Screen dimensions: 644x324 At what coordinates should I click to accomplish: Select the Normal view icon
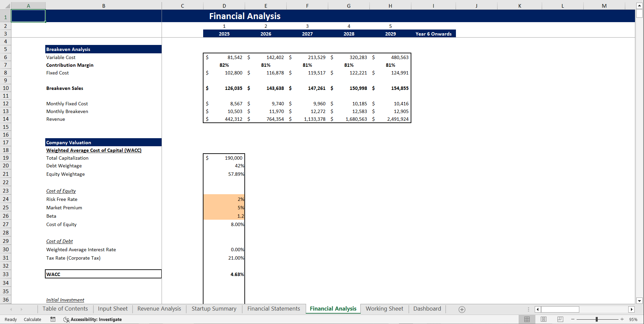[527, 319]
